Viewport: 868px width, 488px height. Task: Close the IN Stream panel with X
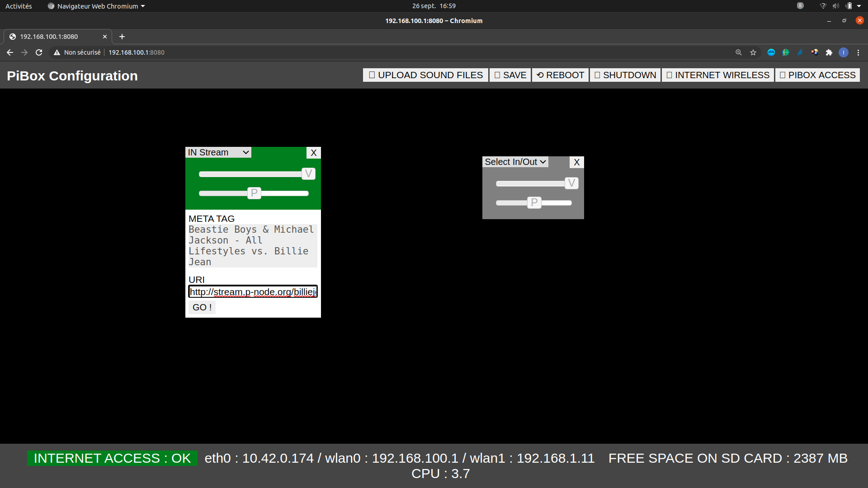(x=313, y=153)
